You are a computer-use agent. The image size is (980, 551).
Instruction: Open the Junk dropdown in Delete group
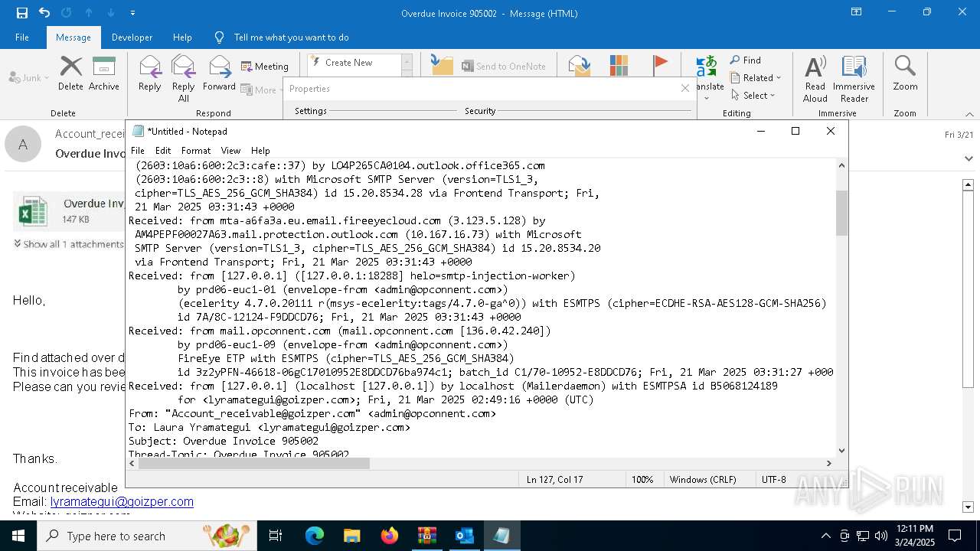tap(29, 77)
